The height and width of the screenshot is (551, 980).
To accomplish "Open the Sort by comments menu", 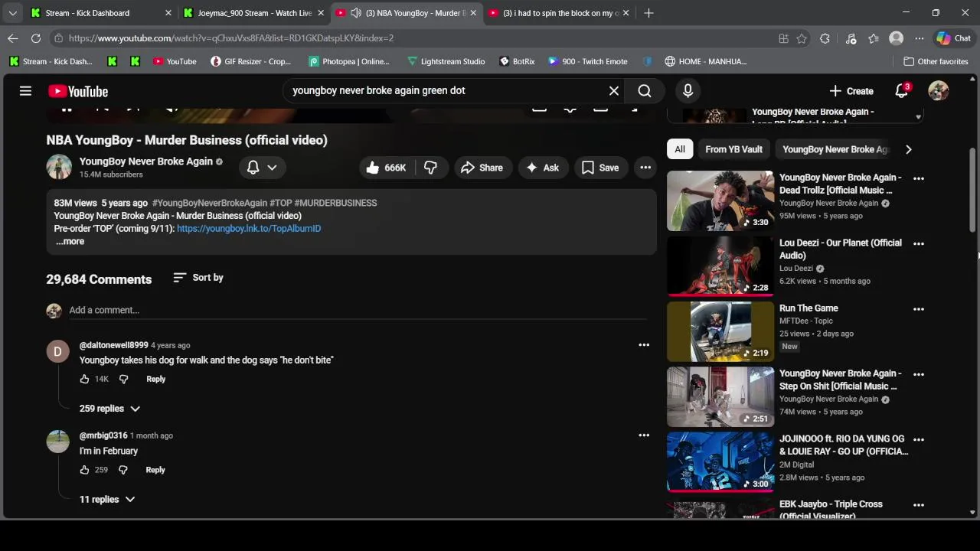I will [x=198, y=278].
